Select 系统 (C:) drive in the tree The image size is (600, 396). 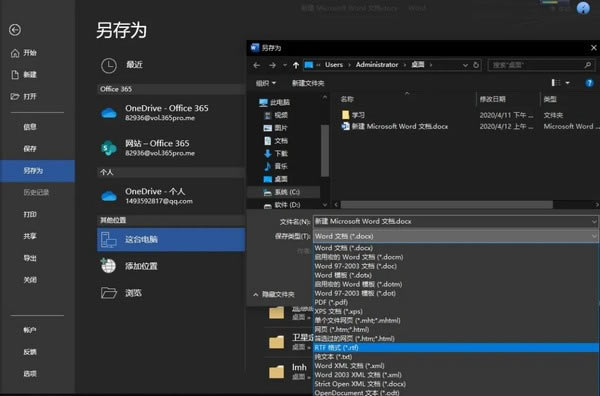284,192
